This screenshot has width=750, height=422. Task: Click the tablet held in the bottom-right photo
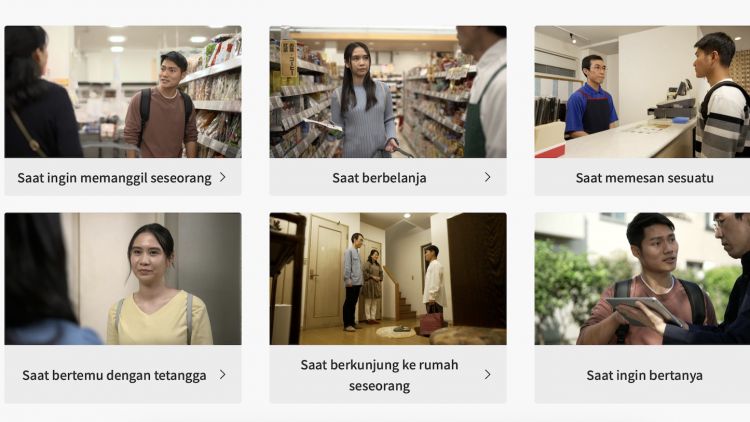point(643,311)
